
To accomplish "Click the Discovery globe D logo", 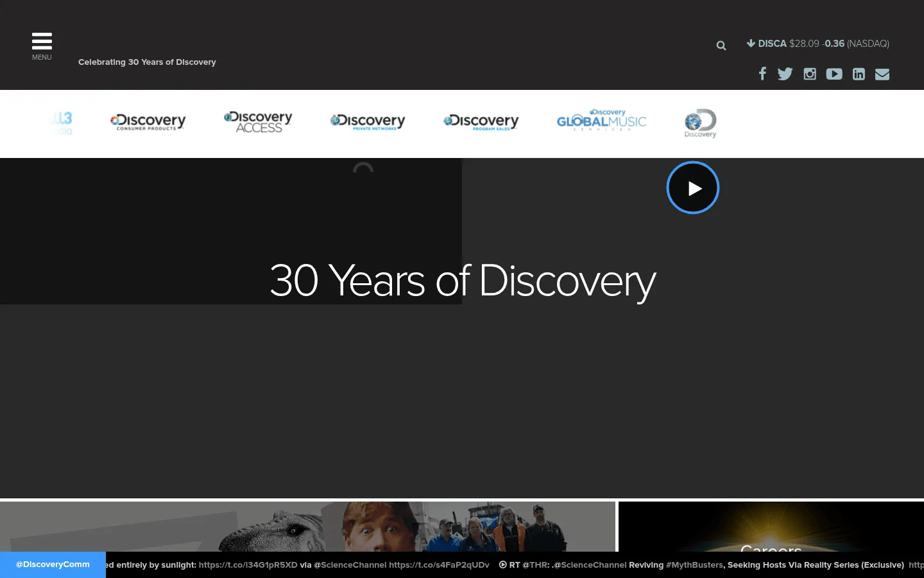I will click(700, 123).
